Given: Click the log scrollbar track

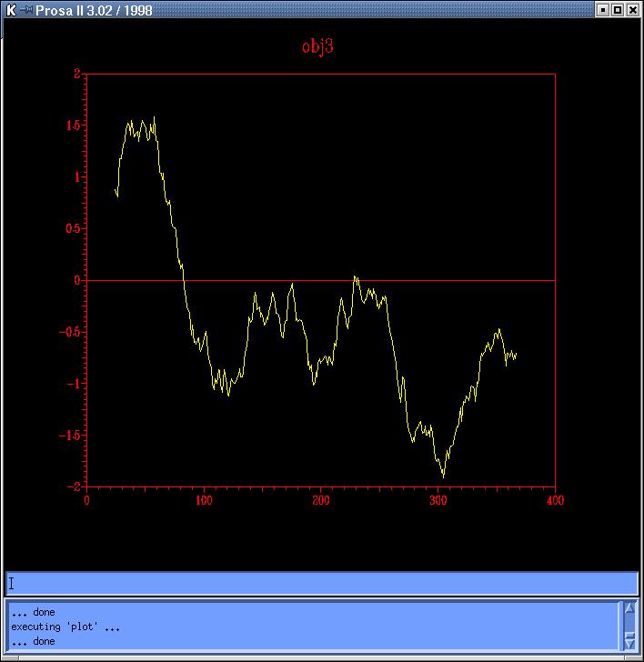Looking at the screenshot, I should point(629,624).
